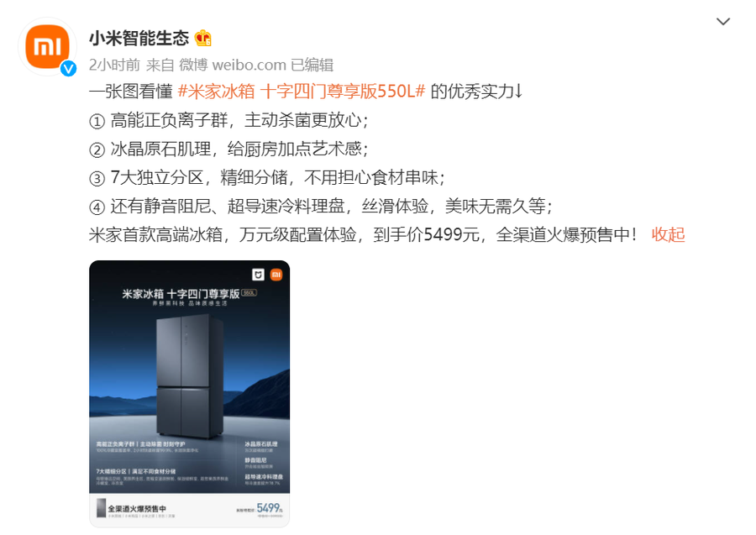Viewport: 756px width, 535px height.
Task: Expand the post options chevron menu
Action: pos(722,22)
